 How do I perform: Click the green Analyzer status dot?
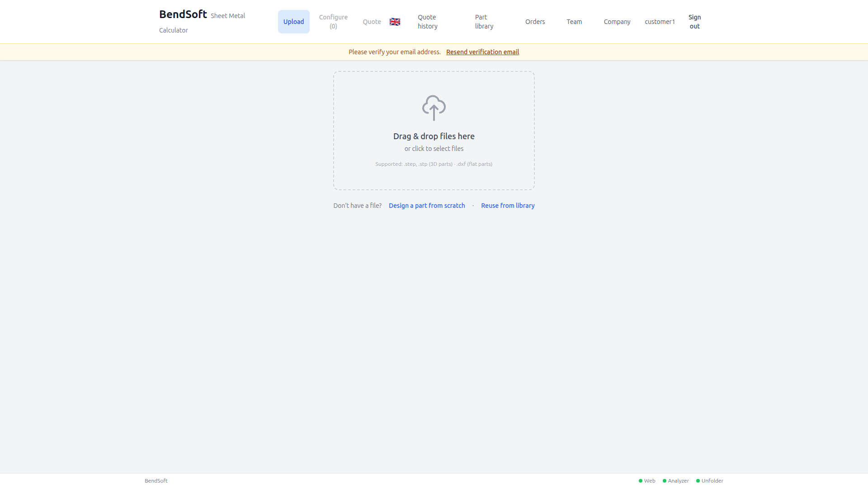(665, 481)
